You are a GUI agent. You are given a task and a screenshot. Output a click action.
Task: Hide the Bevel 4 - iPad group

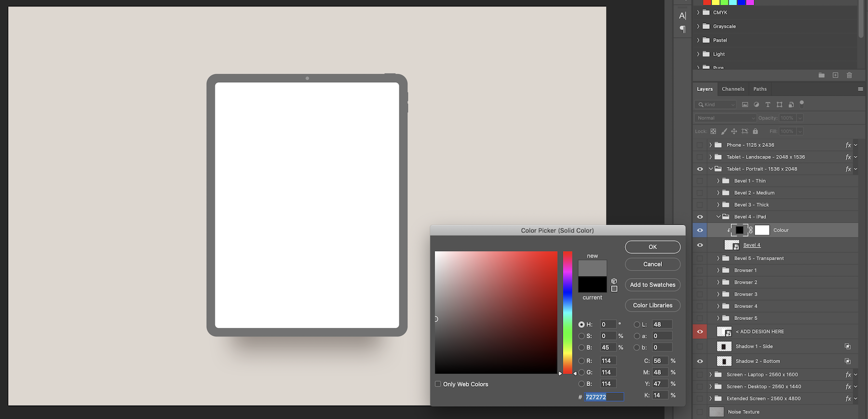(x=700, y=217)
